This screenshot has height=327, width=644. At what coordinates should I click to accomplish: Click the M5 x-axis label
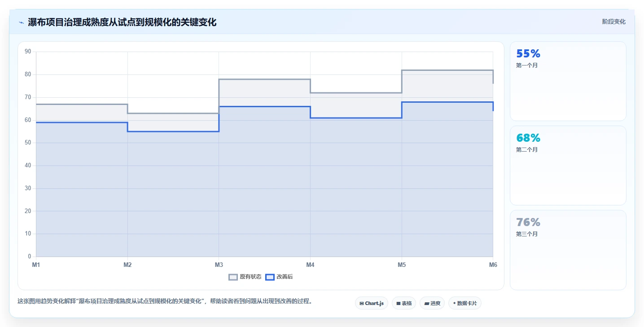pyautogui.click(x=402, y=265)
